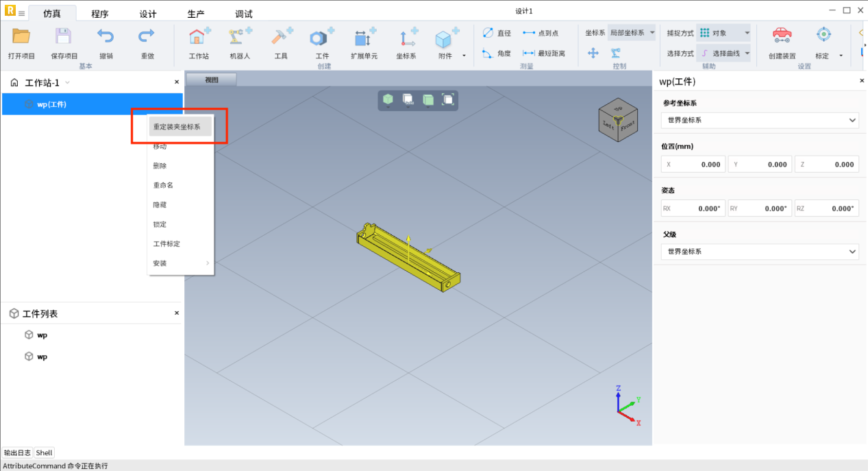This screenshot has width=868, height=471.
Task: Switch to the 程序 ribbon tab
Action: pyautogui.click(x=100, y=14)
